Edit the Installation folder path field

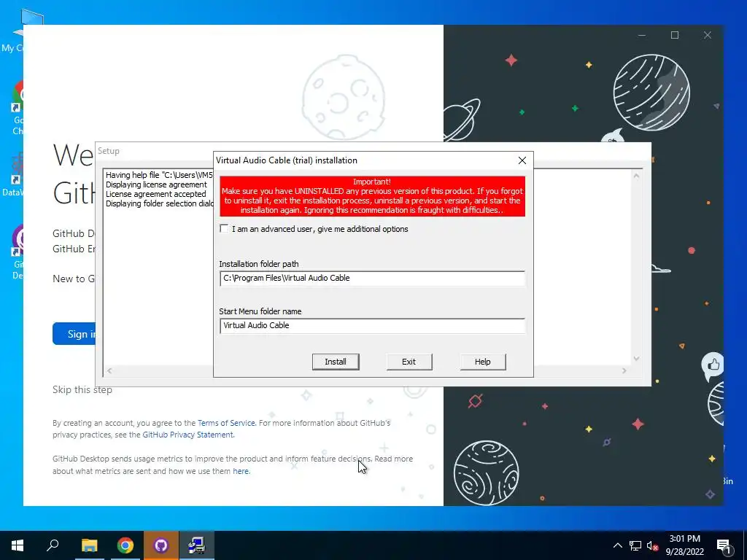tap(372, 278)
